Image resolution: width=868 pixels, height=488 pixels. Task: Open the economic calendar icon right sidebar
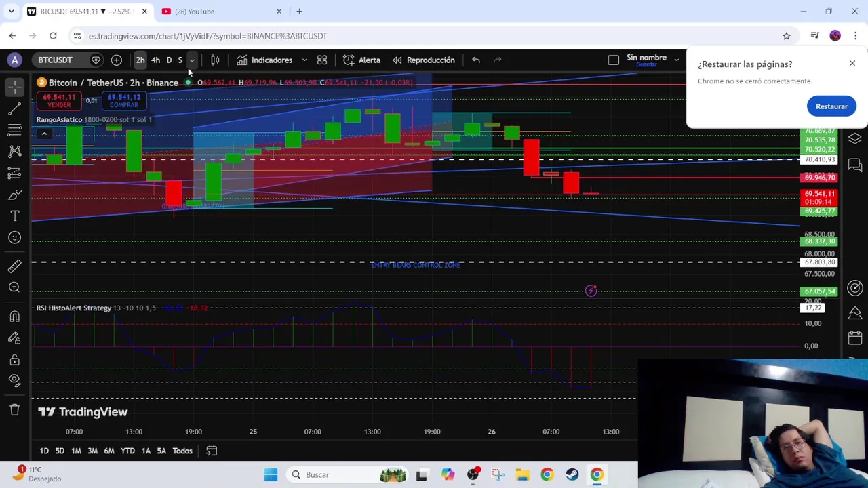pyautogui.click(x=854, y=338)
